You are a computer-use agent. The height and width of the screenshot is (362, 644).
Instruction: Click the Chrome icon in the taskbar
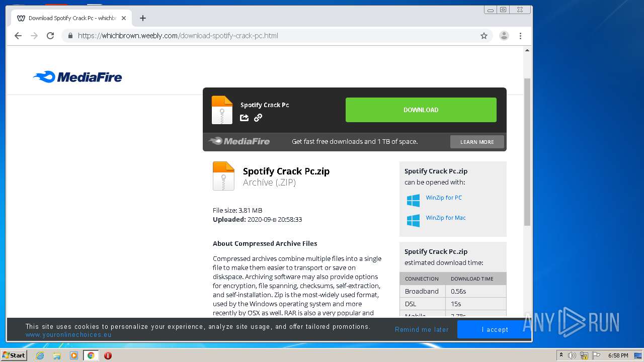point(91,355)
